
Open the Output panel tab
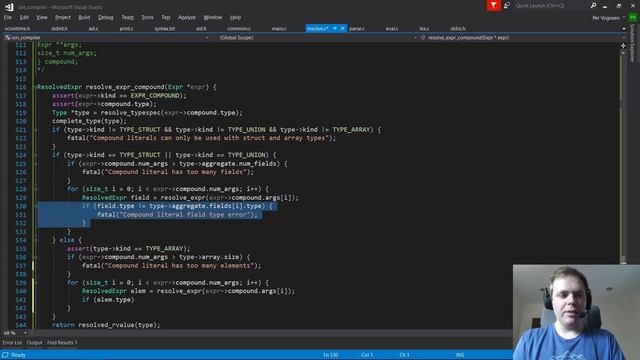34,343
